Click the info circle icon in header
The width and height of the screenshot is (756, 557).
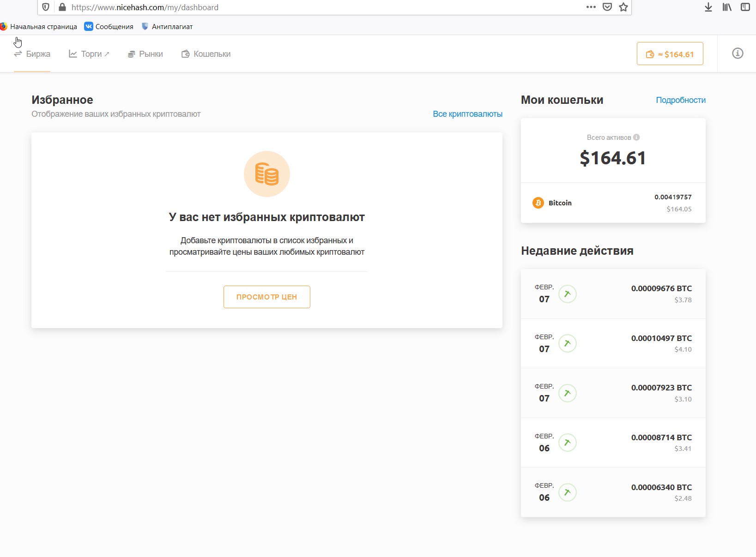tap(738, 54)
